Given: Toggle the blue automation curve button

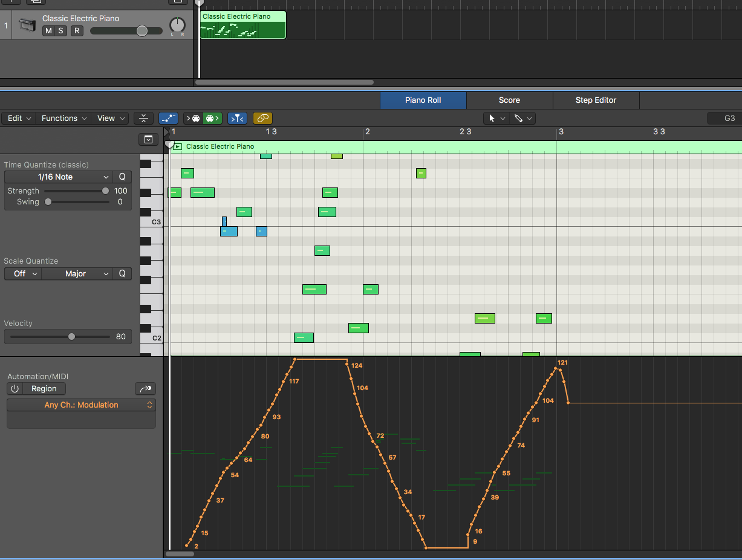Looking at the screenshot, I should [168, 118].
